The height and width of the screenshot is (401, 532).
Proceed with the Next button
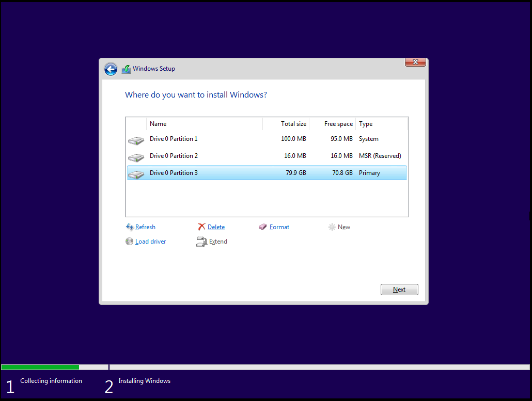[x=399, y=290]
